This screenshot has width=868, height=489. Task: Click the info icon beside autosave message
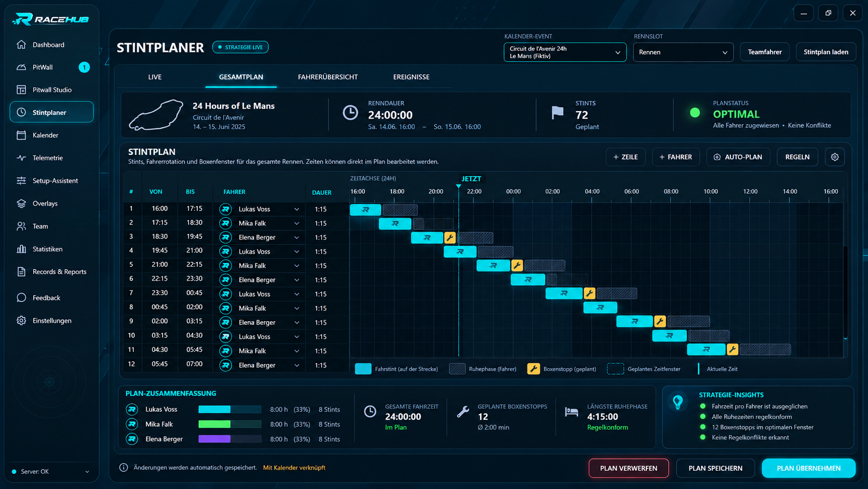pos(124,468)
